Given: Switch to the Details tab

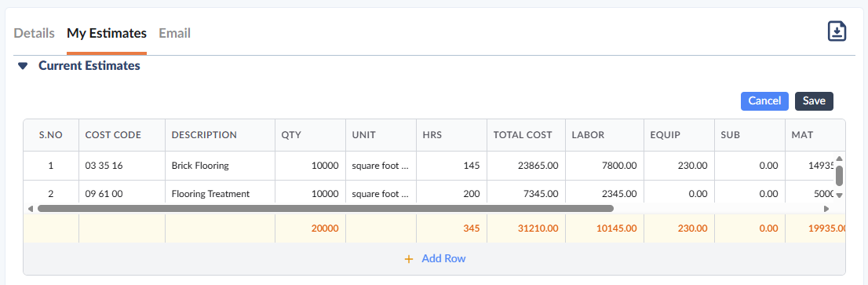Looking at the screenshot, I should 35,33.
